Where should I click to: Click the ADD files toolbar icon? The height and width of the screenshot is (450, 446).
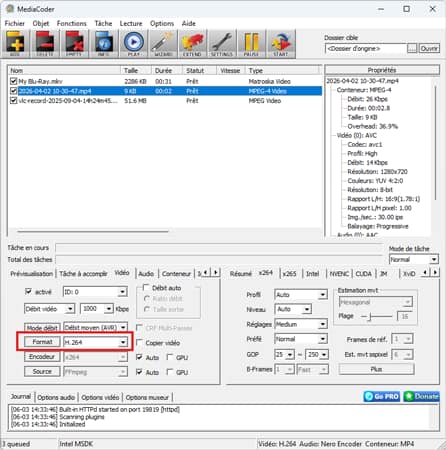click(15, 44)
